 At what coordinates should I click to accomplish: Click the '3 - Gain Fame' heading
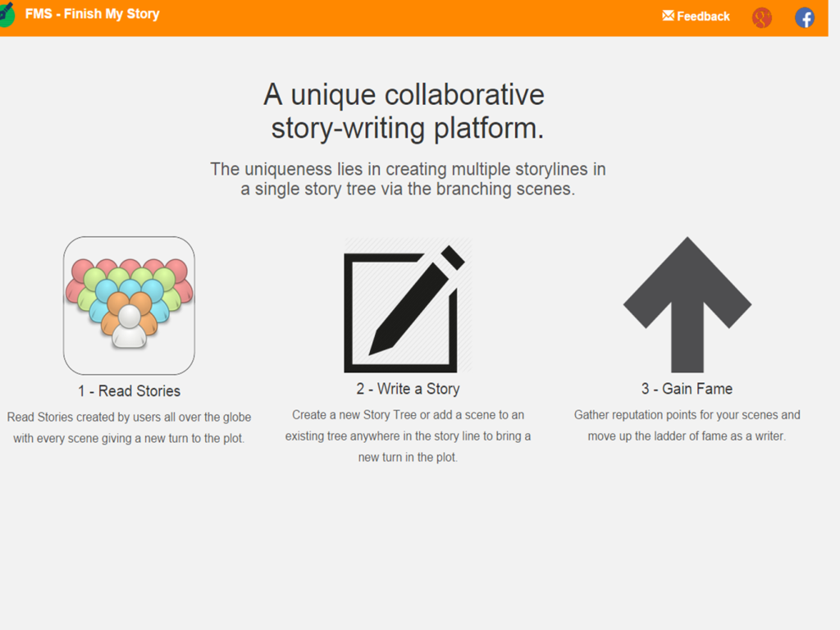[687, 389]
